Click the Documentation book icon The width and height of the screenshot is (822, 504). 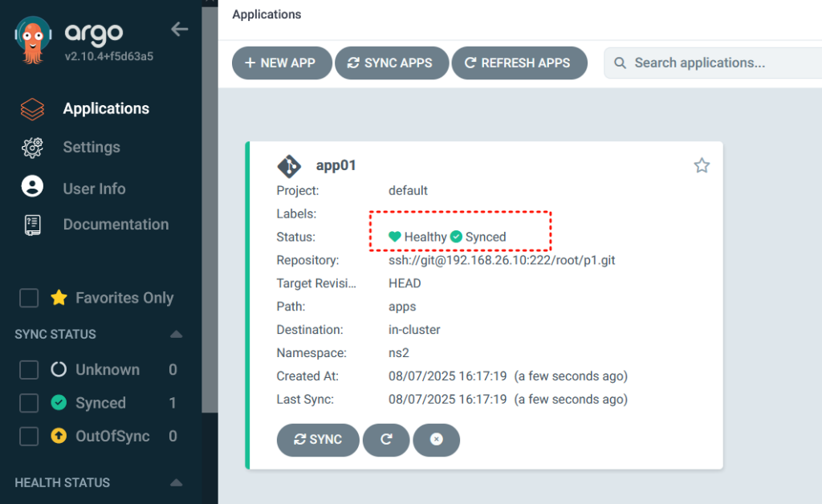click(x=32, y=226)
